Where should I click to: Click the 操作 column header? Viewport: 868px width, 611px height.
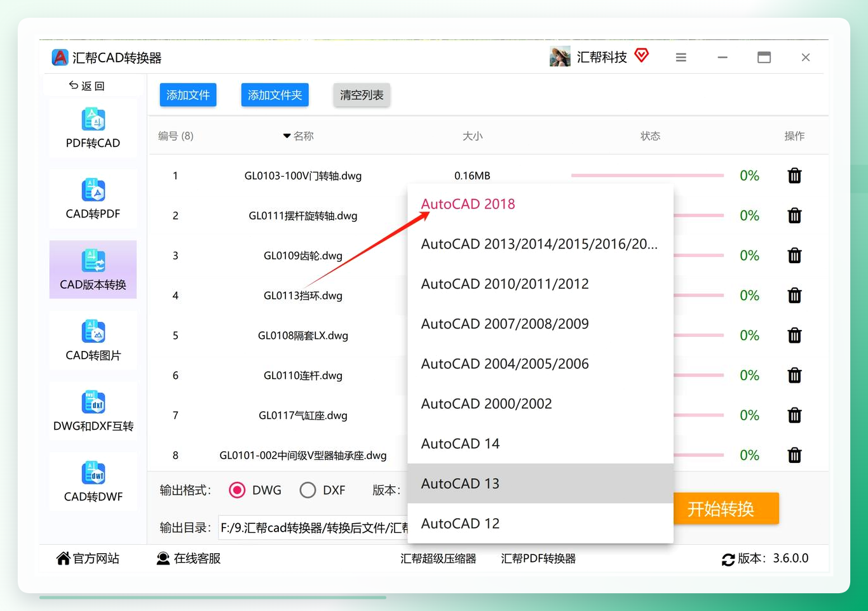click(794, 136)
